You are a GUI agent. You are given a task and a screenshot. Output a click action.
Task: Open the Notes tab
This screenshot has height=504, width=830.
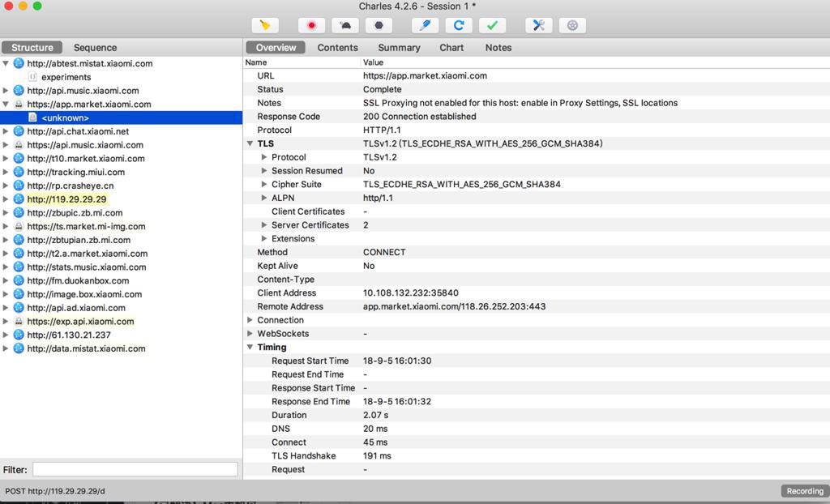pos(498,48)
